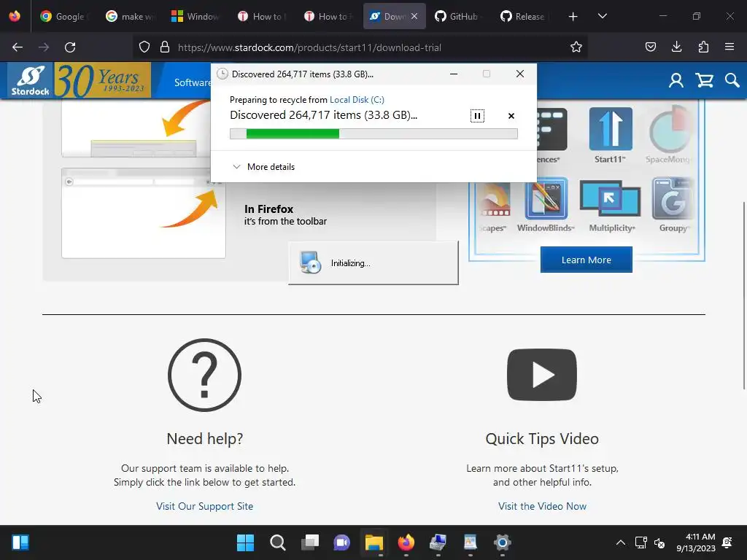This screenshot has width=747, height=560.
Task: Open File Explorer from taskbar
Action: (374, 542)
